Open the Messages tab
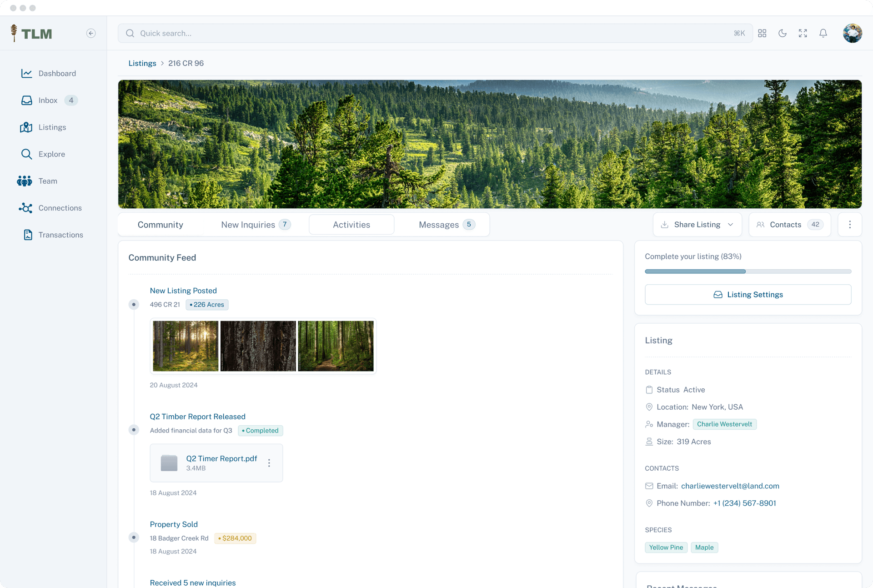The image size is (873, 588). [438, 224]
